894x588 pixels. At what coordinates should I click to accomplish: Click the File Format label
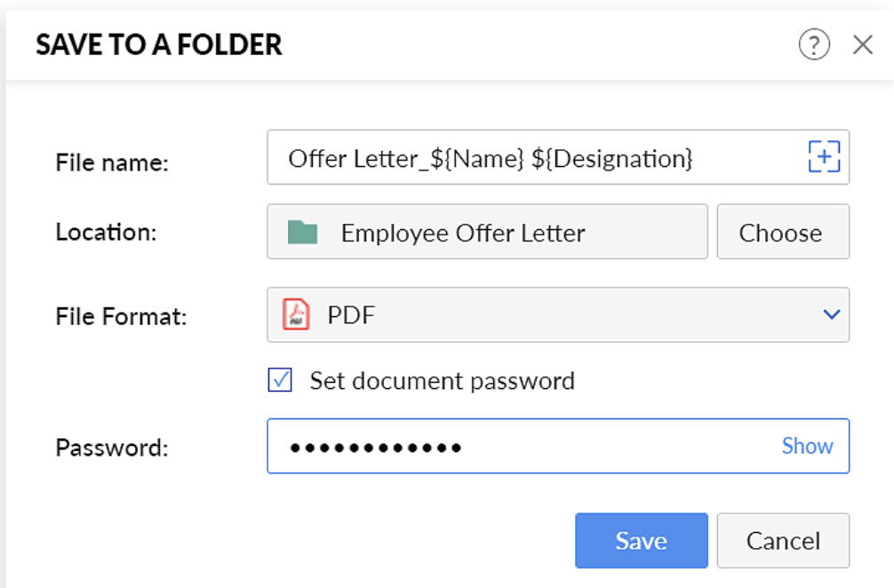coord(121,316)
